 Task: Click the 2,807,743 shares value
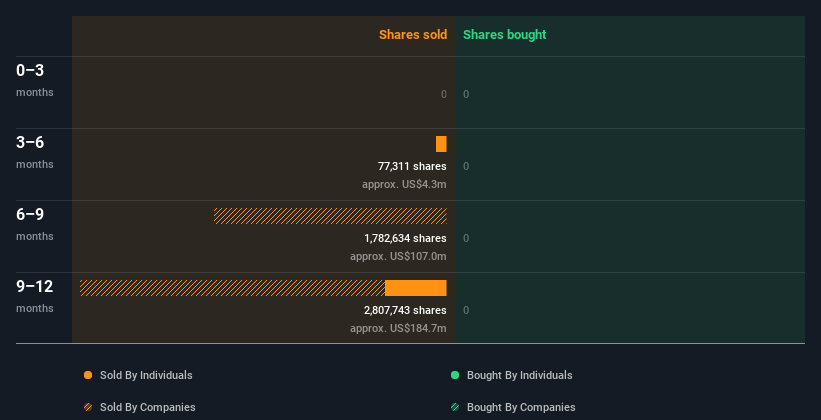(x=405, y=311)
